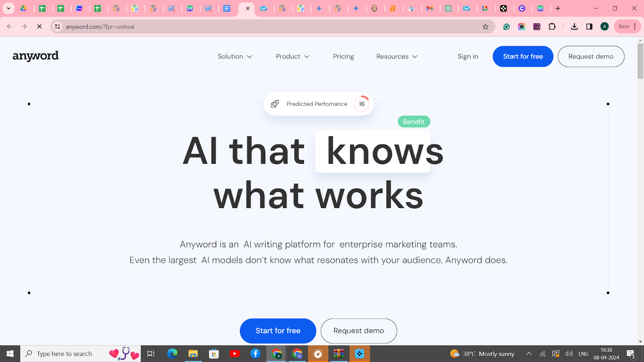Expand the Solution dropdown menu
Screen dimensions: 644x362
point(235,56)
